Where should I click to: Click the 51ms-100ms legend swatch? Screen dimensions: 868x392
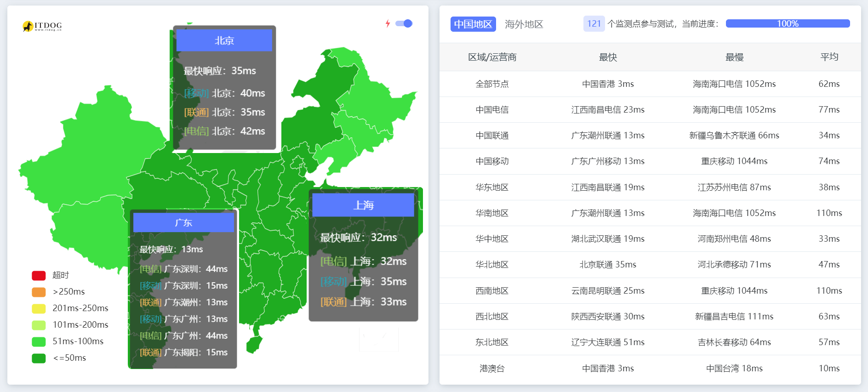click(39, 341)
